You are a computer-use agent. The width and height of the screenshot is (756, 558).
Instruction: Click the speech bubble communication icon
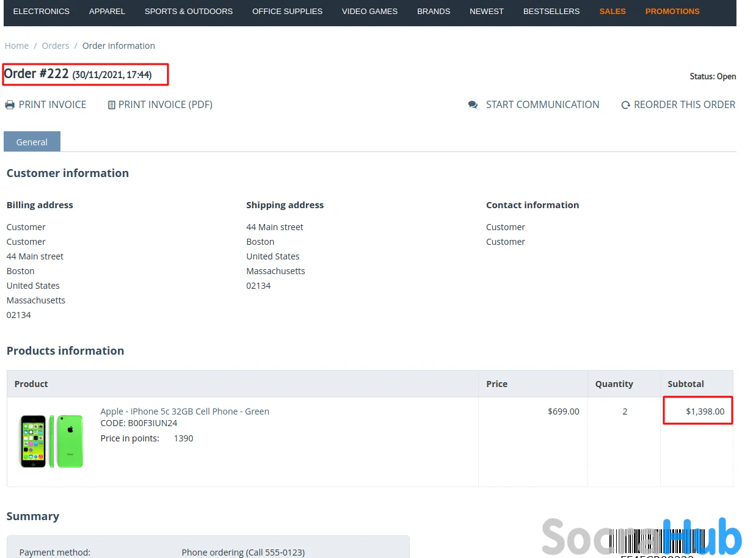click(473, 105)
